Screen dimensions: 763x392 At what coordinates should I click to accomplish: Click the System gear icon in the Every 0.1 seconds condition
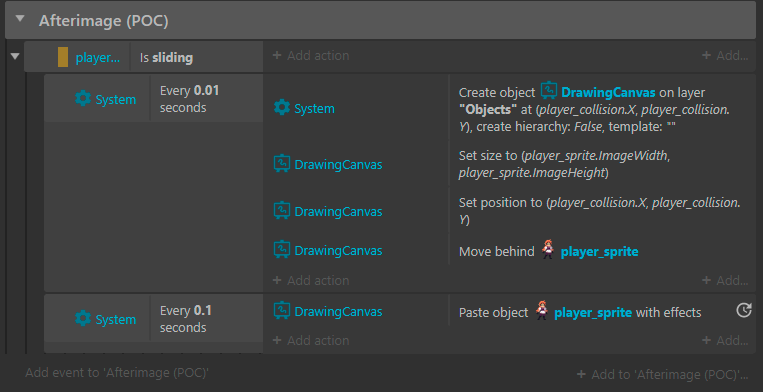click(83, 319)
